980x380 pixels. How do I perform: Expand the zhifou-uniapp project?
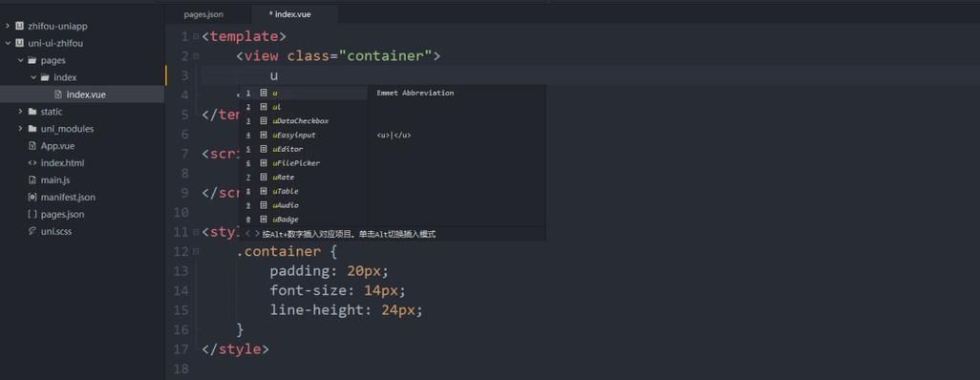tap(8, 26)
